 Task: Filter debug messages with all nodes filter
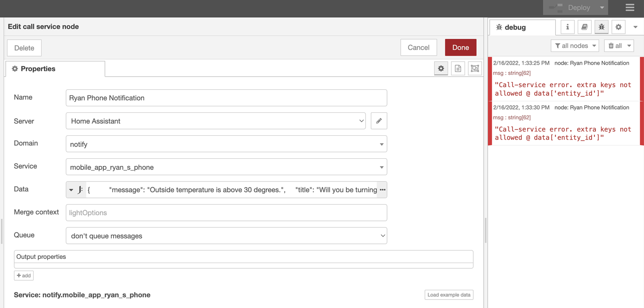[575, 45]
